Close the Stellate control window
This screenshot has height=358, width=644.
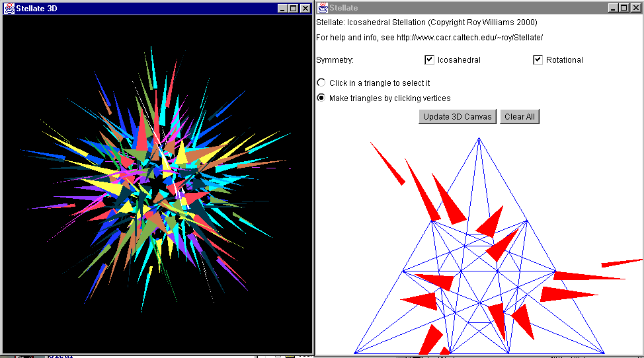[x=635, y=8]
